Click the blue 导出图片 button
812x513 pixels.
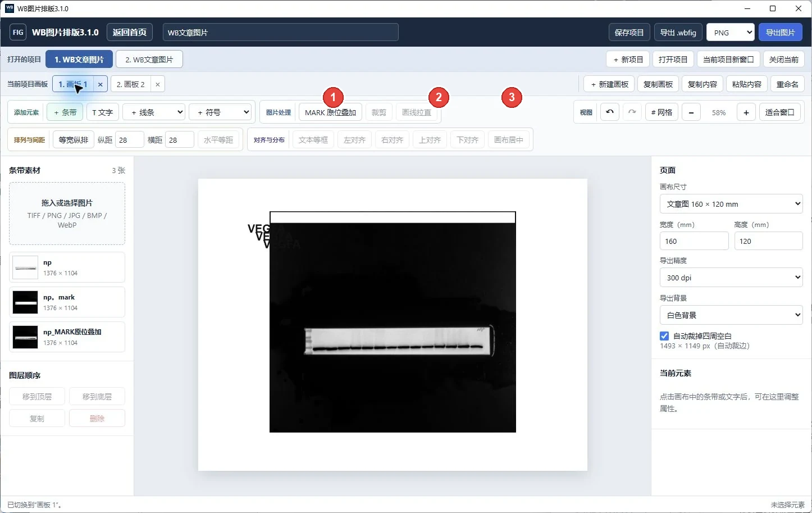click(x=780, y=32)
